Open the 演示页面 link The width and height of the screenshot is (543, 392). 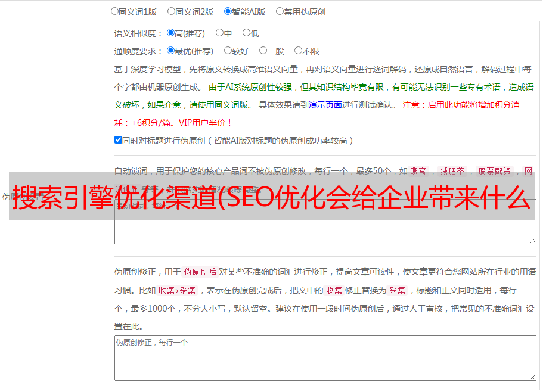click(x=325, y=105)
